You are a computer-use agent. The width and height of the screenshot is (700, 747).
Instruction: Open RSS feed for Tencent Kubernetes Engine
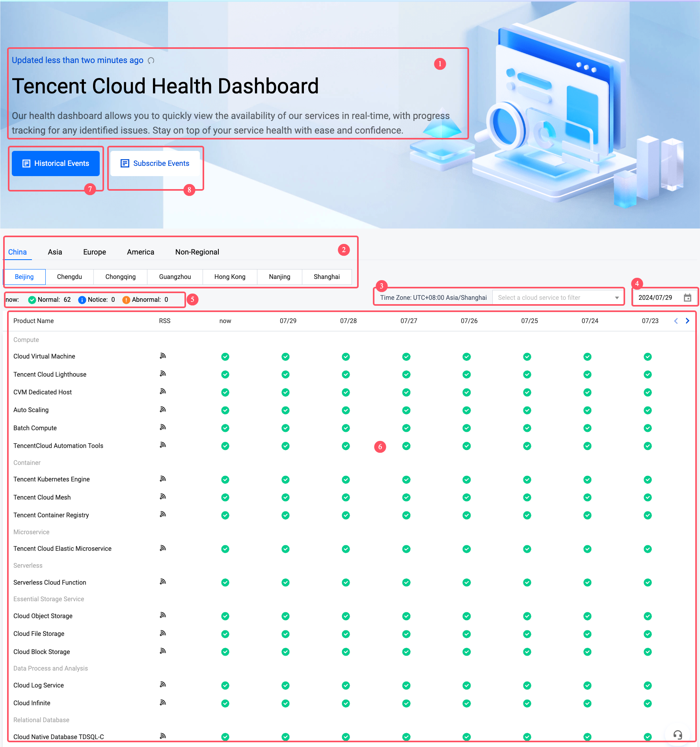click(163, 479)
